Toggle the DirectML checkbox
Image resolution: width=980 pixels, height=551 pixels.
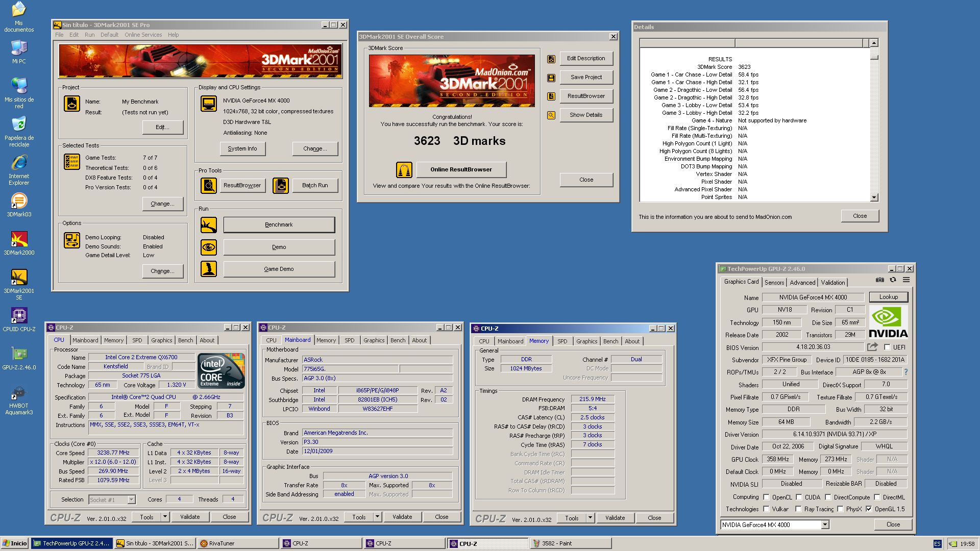coord(877,497)
